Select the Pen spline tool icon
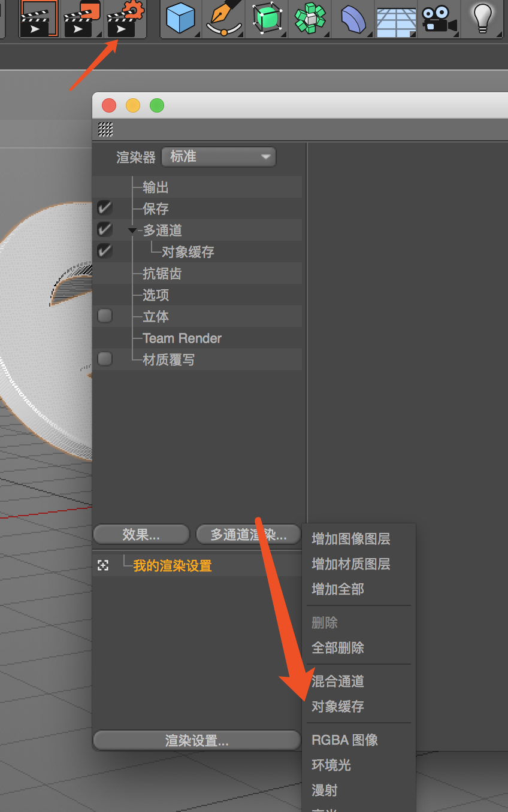508x812 pixels. click(x=223, y=19)
